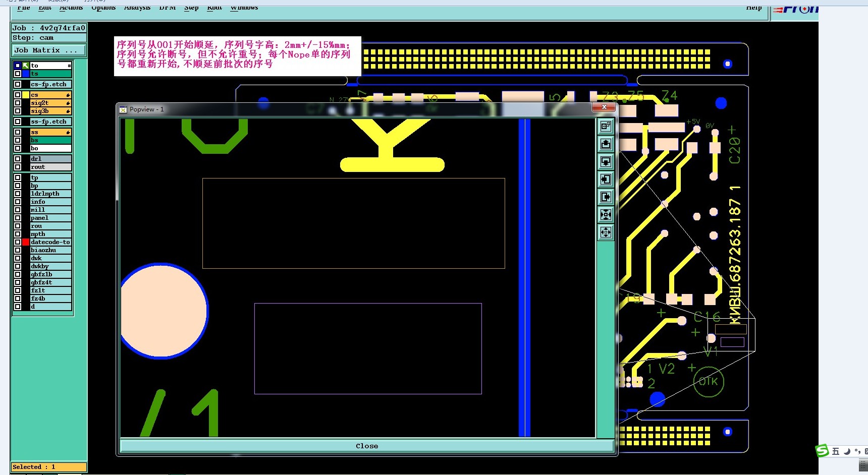Select the 'ss-fp.etch' layer name
This screenshot has width=868, height=475.
coord(50,122)
